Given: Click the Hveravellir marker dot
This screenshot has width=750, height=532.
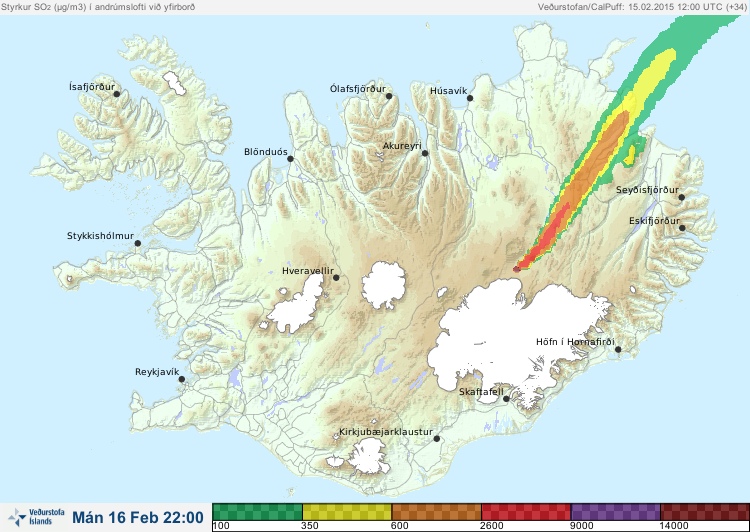Looking at the screenshot, I should pos(336,277).
